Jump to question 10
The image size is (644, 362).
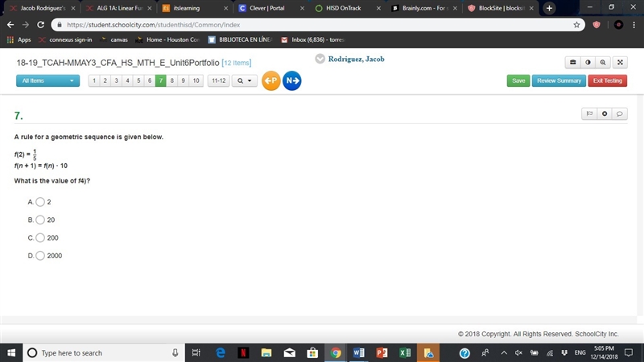pyautogui.click(x=196, y=81)
